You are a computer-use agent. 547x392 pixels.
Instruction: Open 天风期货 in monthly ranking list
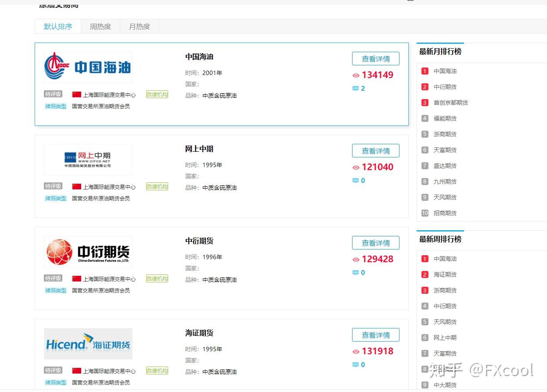(x=445, y=197)
